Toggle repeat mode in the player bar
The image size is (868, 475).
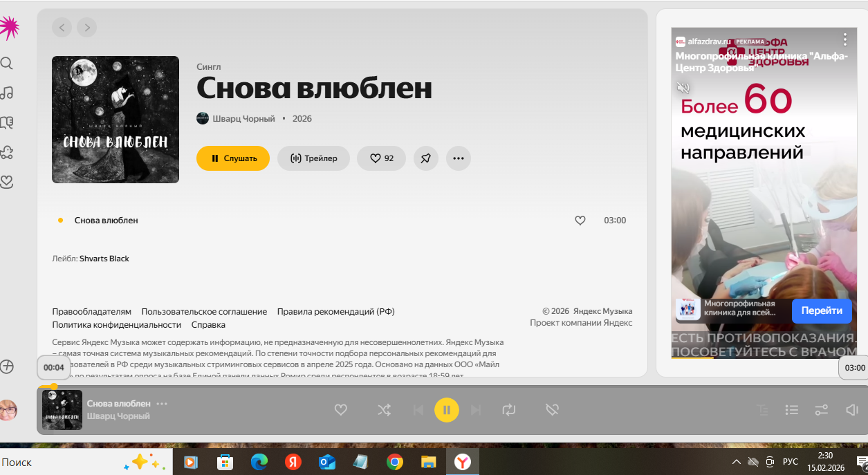click(509, 410)
